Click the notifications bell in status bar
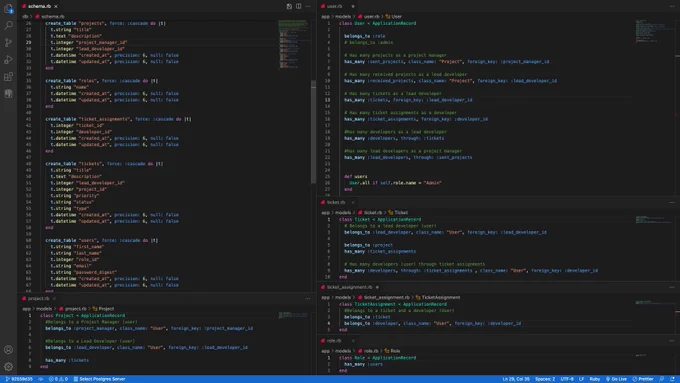The height and width of the screenshot is (383, 680). click(672, 379)
